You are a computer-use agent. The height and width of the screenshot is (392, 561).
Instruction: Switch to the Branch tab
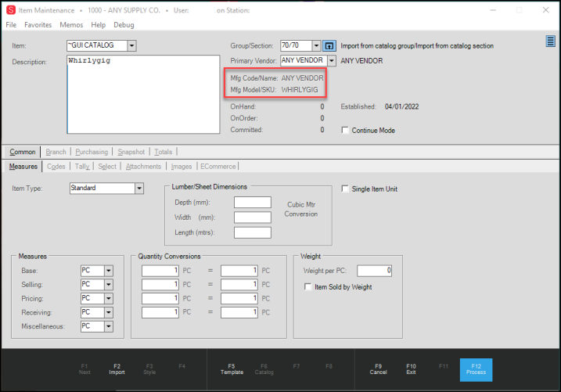pos(56,152)
